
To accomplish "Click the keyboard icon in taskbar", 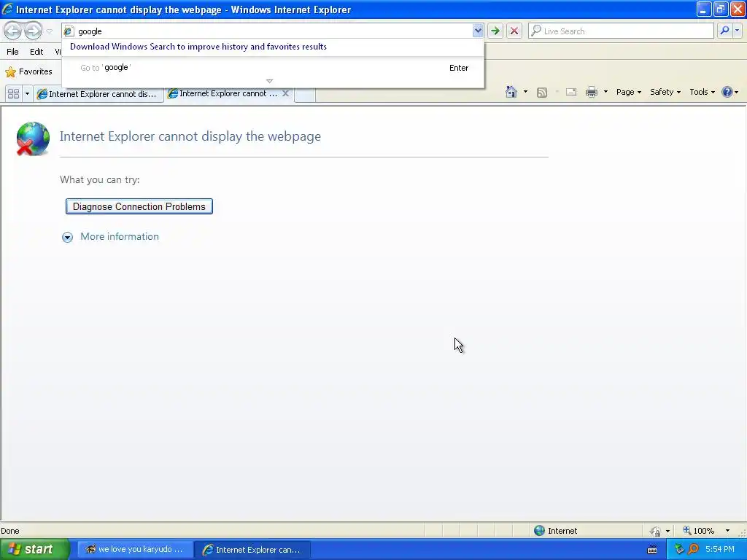I will (652, 550).
